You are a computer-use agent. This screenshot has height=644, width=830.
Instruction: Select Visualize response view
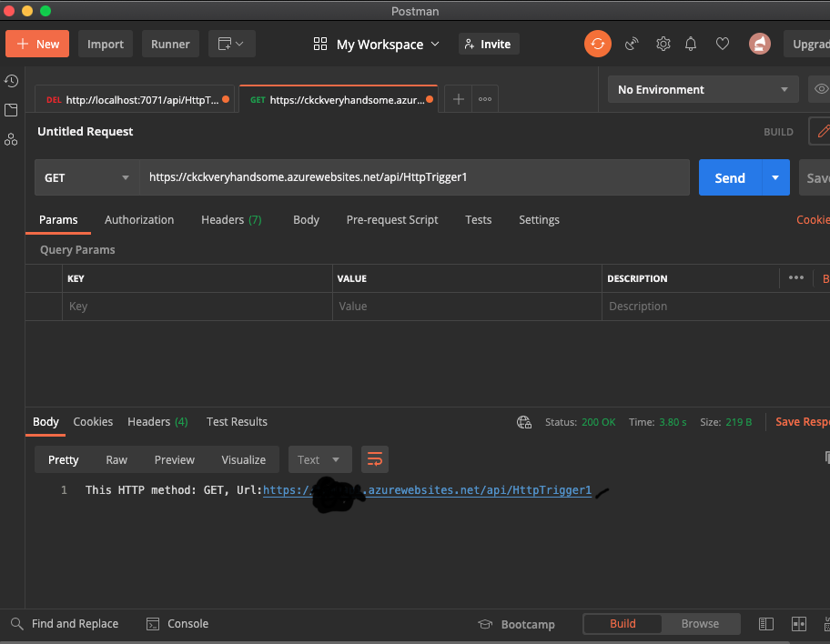coord(244,460)
